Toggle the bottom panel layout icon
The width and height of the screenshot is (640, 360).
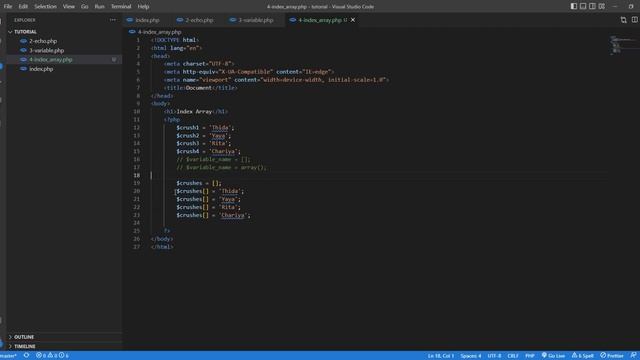coord(583,6)
